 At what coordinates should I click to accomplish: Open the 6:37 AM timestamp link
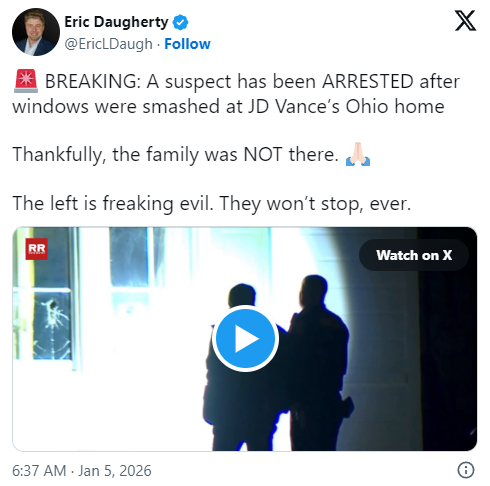point(39,471)
